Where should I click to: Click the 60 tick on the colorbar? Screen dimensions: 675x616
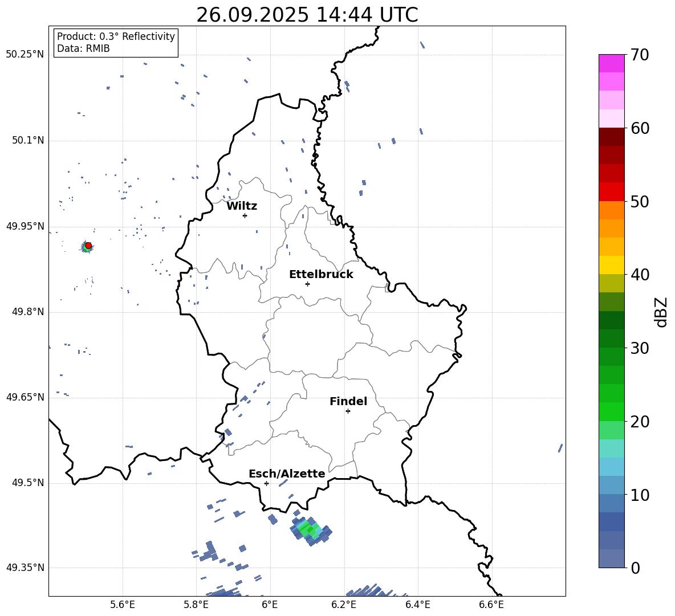point(640,128)
